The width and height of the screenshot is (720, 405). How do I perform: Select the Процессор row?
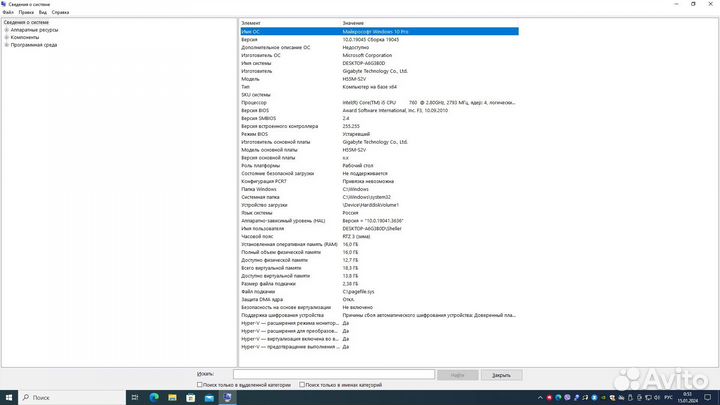[x=379, y=102]
